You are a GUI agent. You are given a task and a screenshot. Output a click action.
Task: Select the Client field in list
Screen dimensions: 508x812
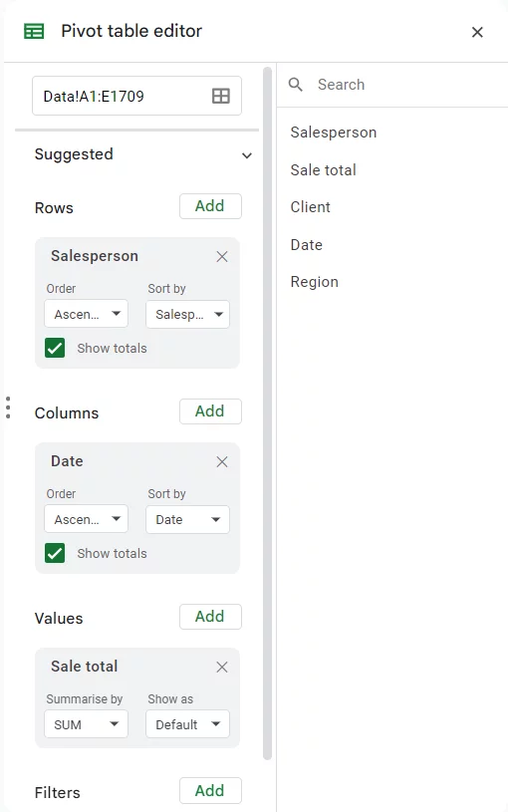point(310,207)
